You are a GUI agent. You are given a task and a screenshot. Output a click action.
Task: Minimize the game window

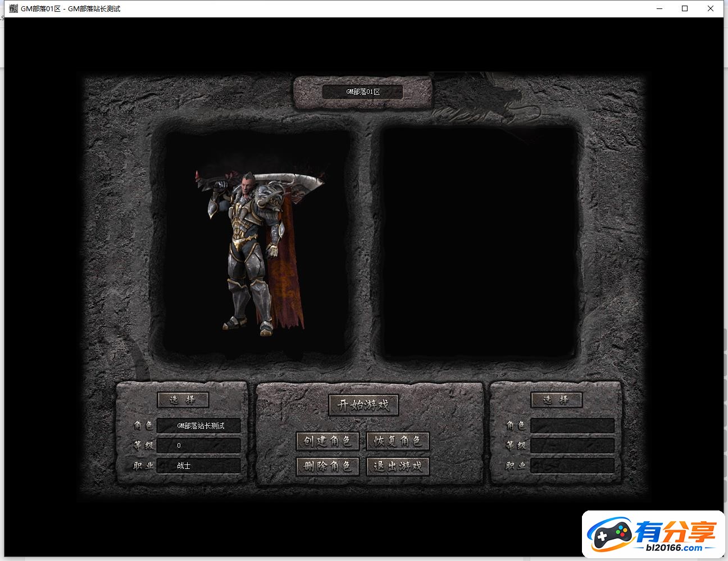click(659, 8)
